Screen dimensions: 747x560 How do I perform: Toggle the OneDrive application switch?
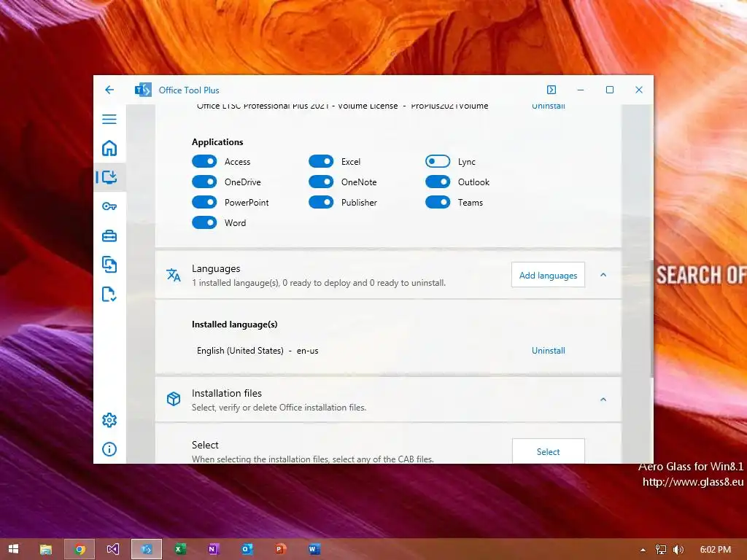click(204, 182)
